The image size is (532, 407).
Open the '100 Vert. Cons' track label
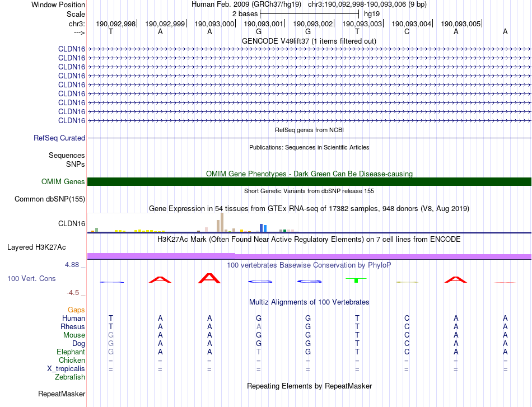[x=31, y=278]
